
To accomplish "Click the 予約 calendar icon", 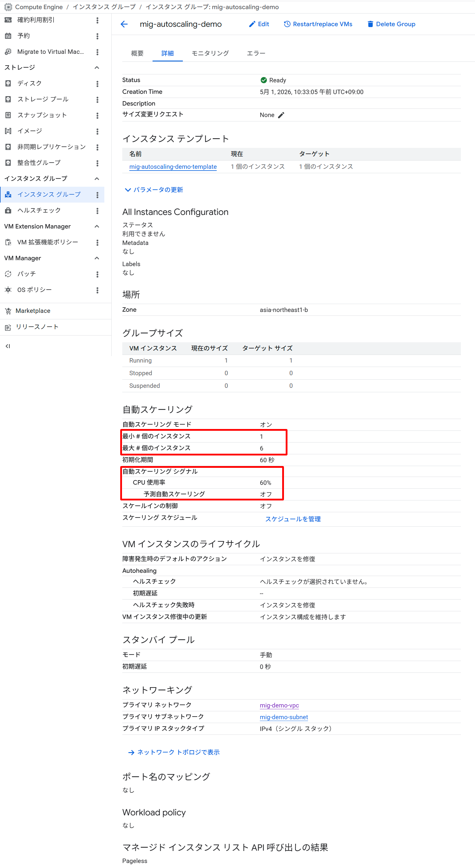I will point(8,36).
